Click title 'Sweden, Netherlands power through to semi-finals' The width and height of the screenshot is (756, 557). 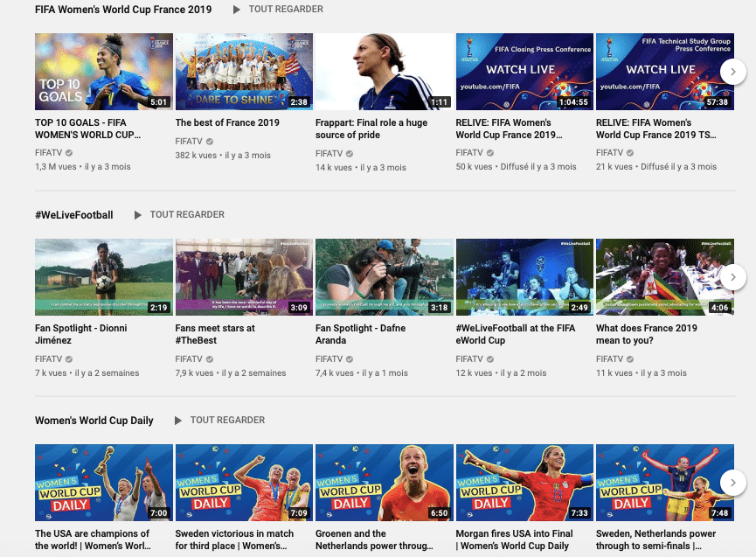(x=655, y=540)
